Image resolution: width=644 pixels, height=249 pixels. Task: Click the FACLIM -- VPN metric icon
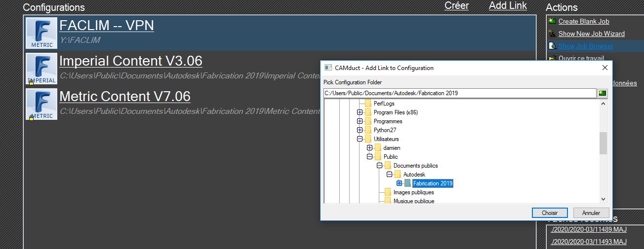click(x=41, y=33)
